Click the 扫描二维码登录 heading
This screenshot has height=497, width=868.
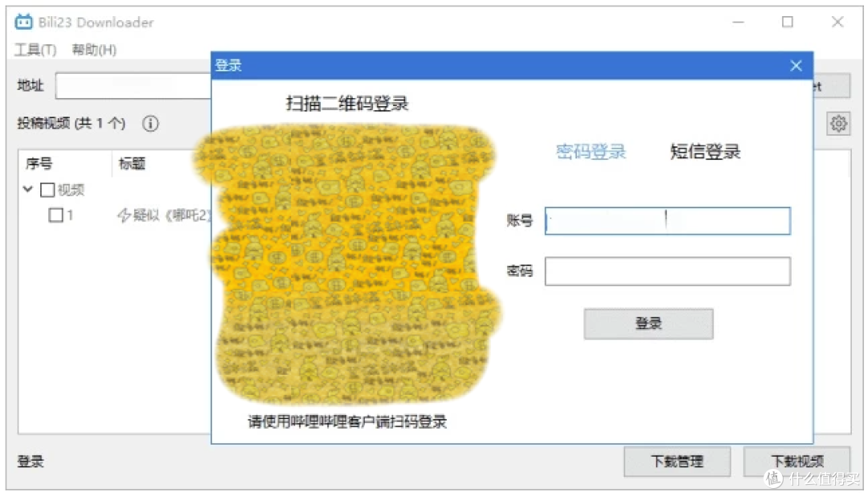pos(346,103)
